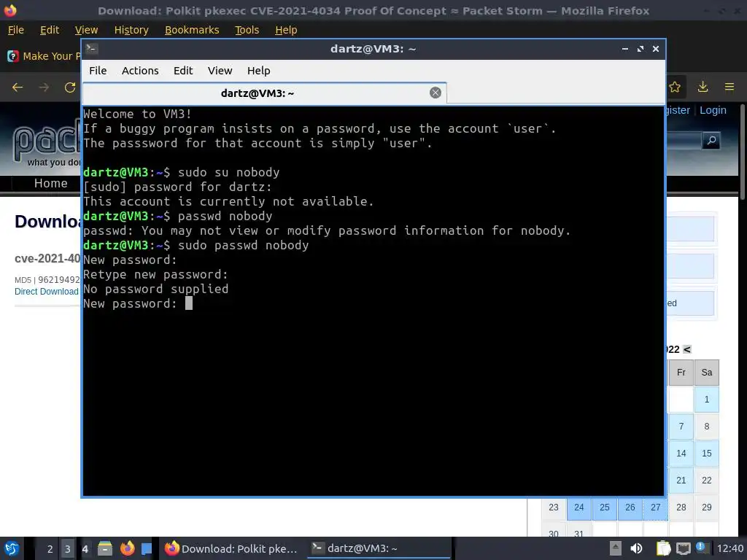Switch to workspace 3

pos(68,549)
